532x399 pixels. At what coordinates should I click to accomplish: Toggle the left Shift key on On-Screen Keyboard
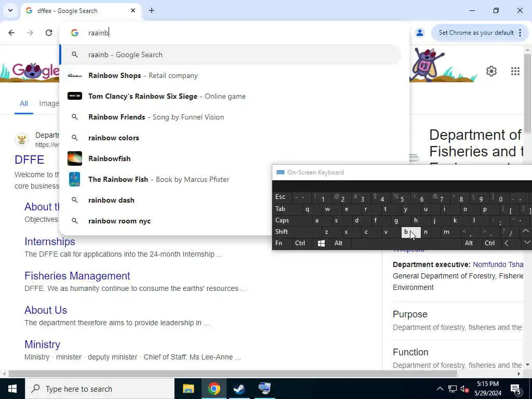coord(297,232)
